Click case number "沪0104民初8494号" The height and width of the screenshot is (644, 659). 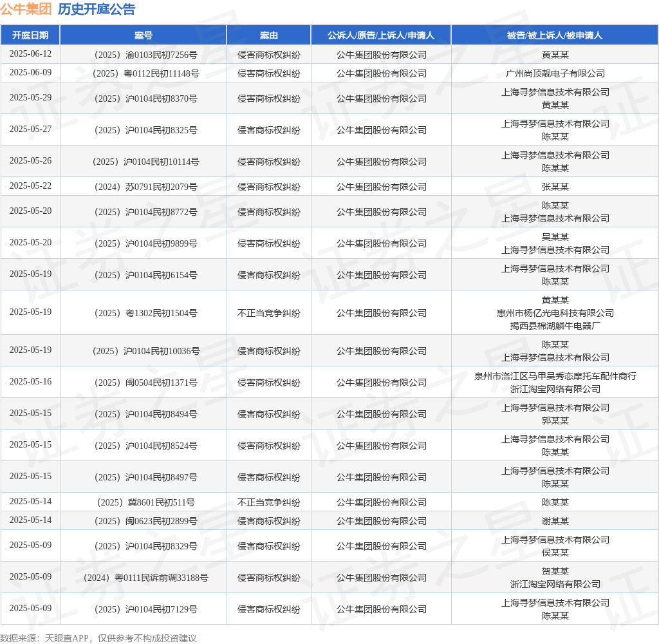(x=162, y=414)
